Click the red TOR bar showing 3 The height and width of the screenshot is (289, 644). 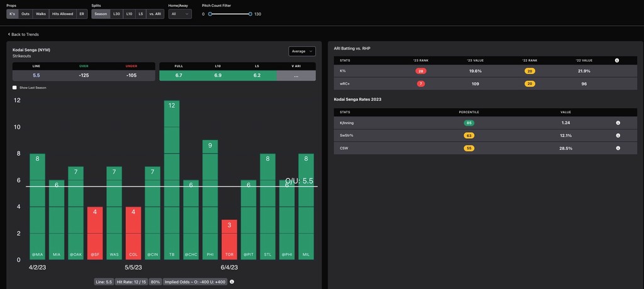pyautogui.click(x=229, y=239)
